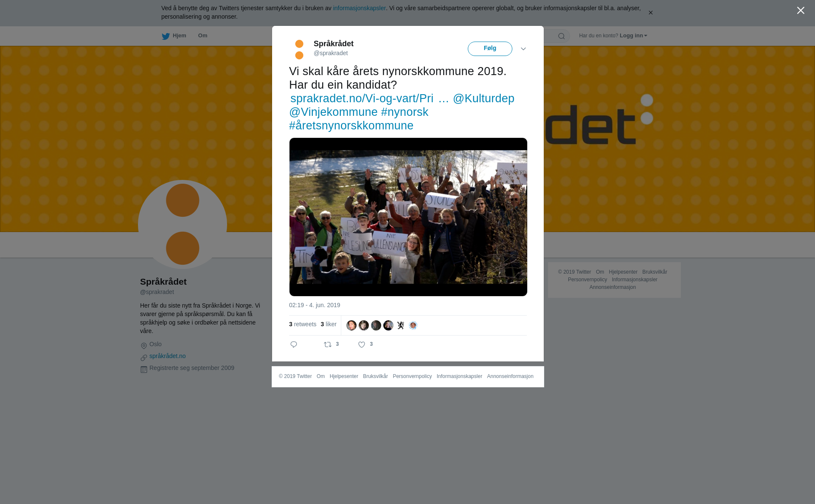Open the lion crest liker avatar
This screenshot has width=815, height=504.
(401, 325)
